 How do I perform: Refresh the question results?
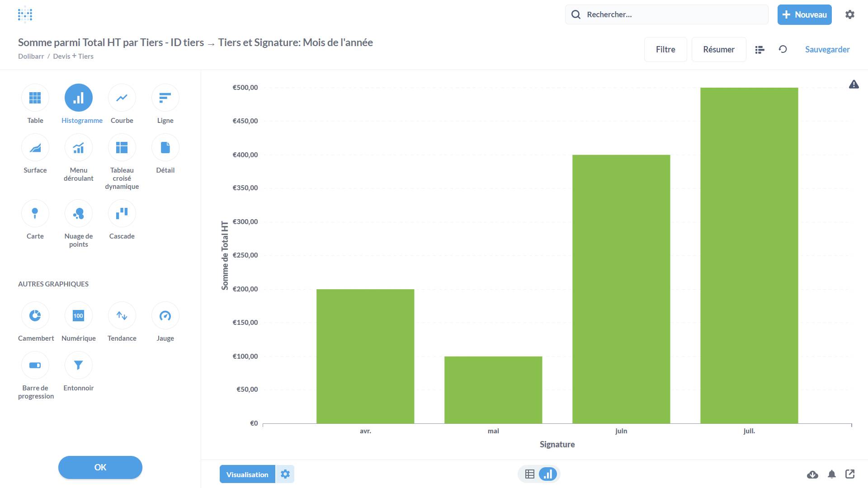coord(783,49)
